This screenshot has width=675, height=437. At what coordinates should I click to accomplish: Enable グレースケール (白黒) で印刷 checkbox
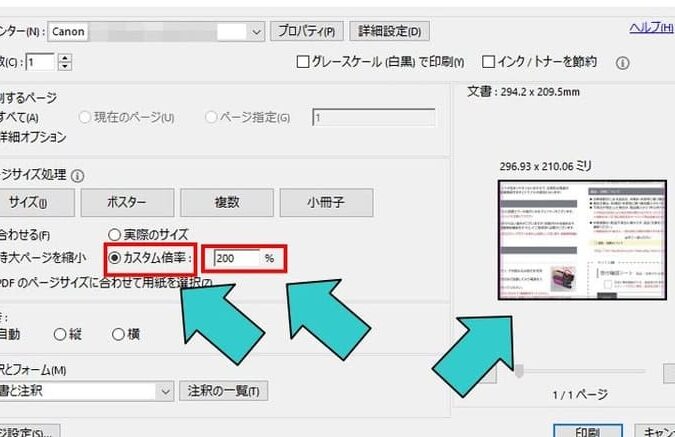click(303, 62)
